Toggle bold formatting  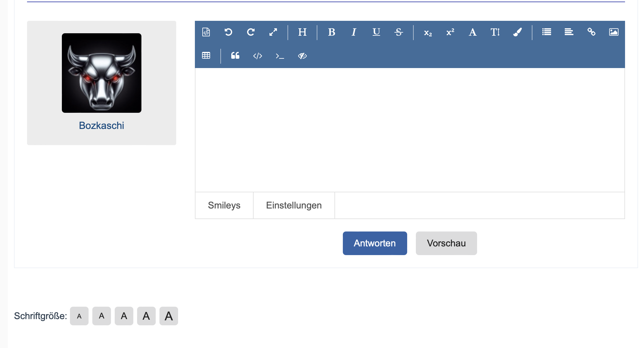pos(332,32)
